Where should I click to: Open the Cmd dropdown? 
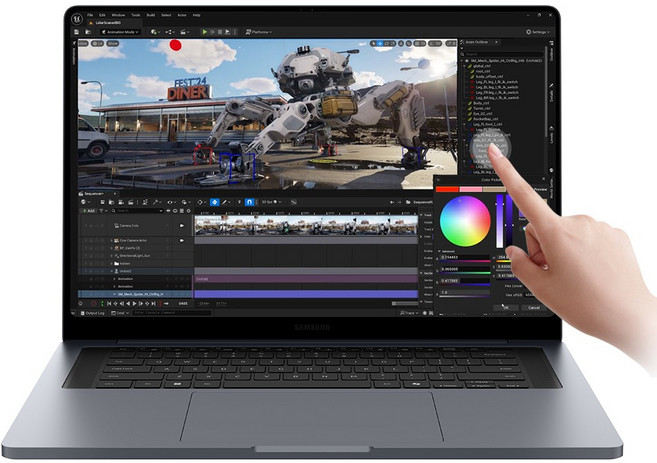[x=120, y=313]
